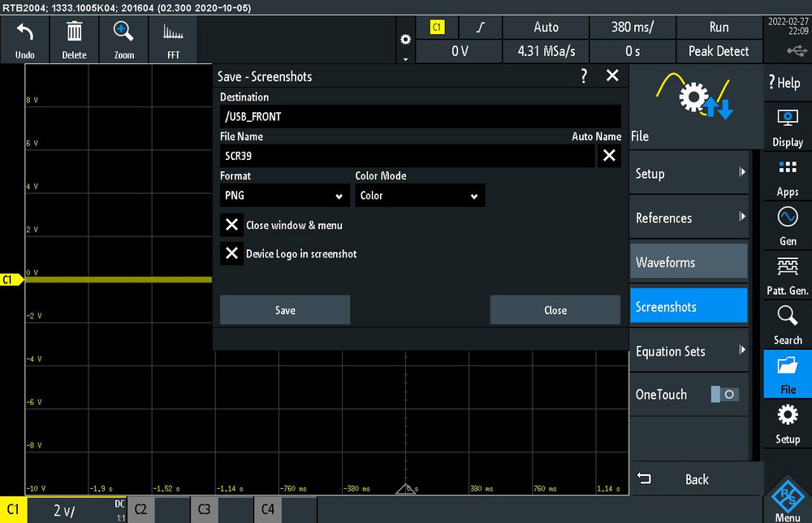Activate the Zoom magnifier tool
The width and height of the screenshot is (812, 523).
pyautogui.click(x=123, y=40)
